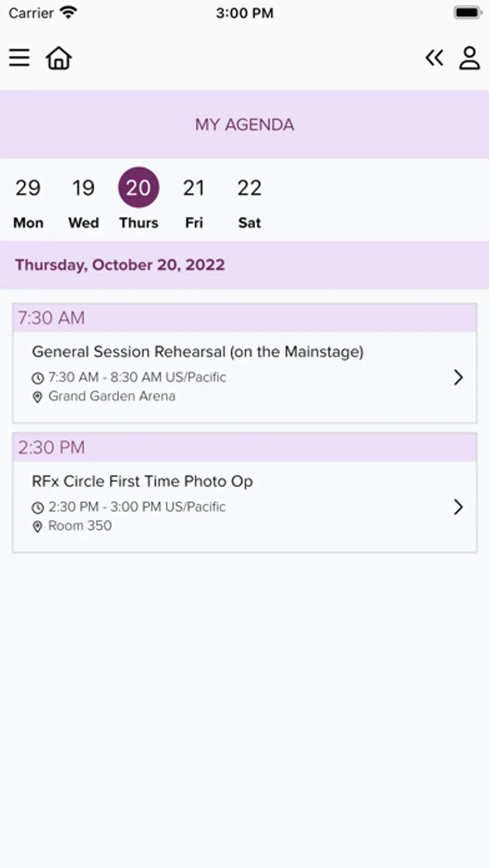Switch to Wednesday the 19th

point(84,199)
